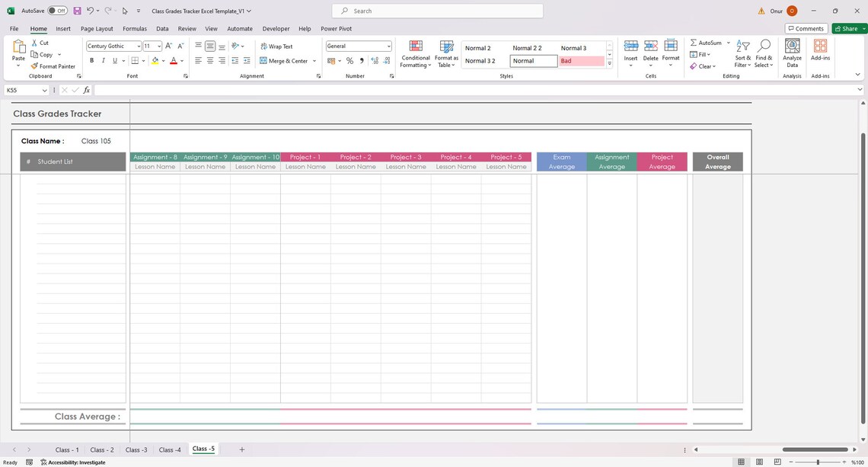Image resolution: width=868 pixels, height=467 pixels.
Task: Click the Comma Style number icon
Action: click(362, 61)
